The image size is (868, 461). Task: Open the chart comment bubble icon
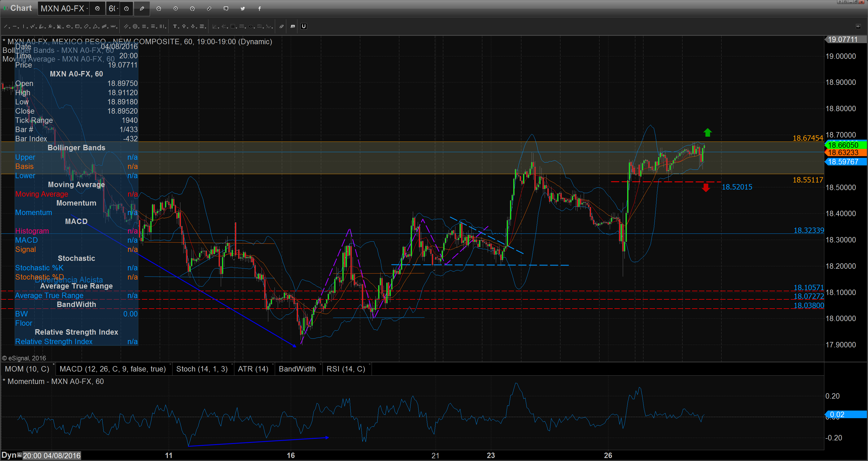[226, 9]
